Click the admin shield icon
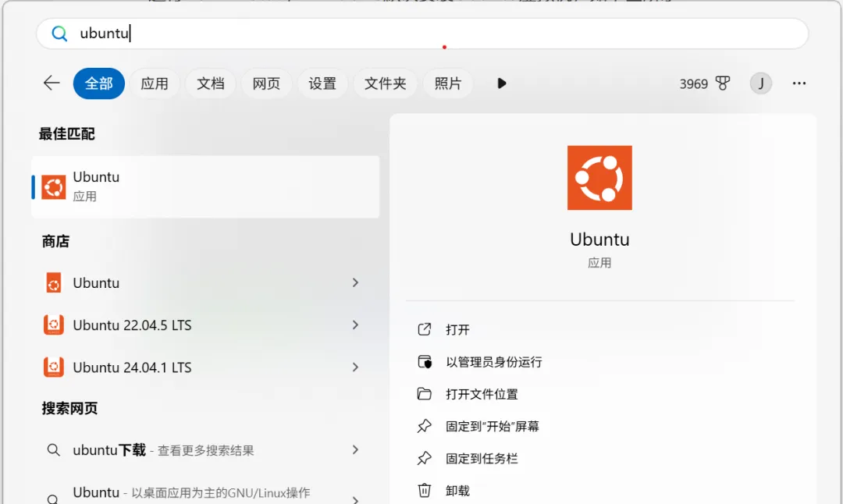This screenshot has height=504, width=843. tap(425, 361)
